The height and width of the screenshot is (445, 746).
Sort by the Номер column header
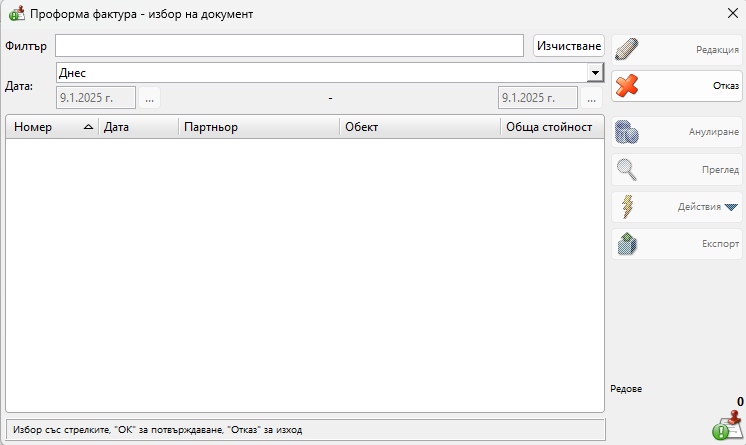[x=52, y=127]
